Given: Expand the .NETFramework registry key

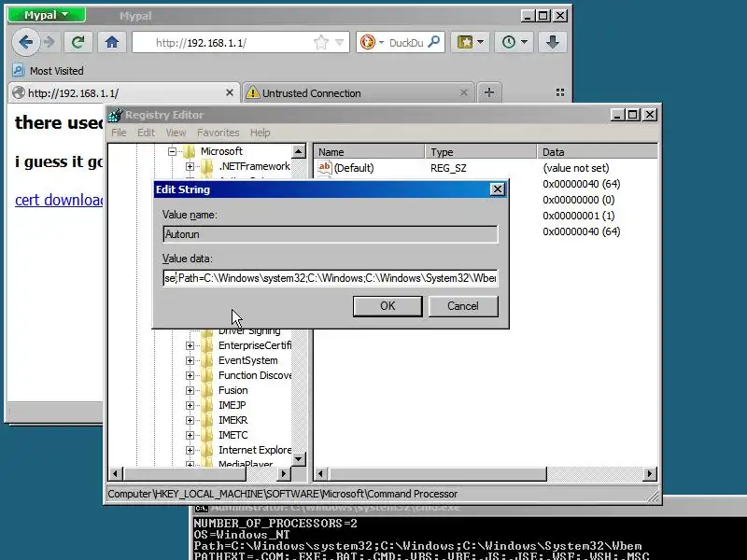Looking at the screenshot, I should click(x=190, y=166).
